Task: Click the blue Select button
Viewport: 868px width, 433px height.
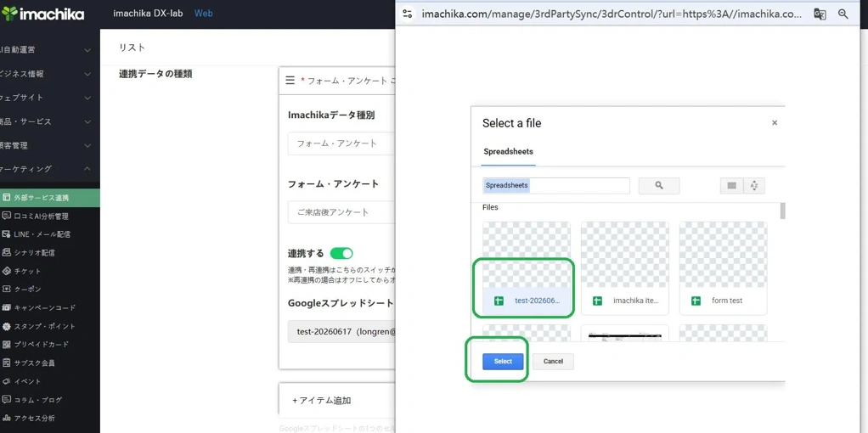Action: [x=503, y=362]
